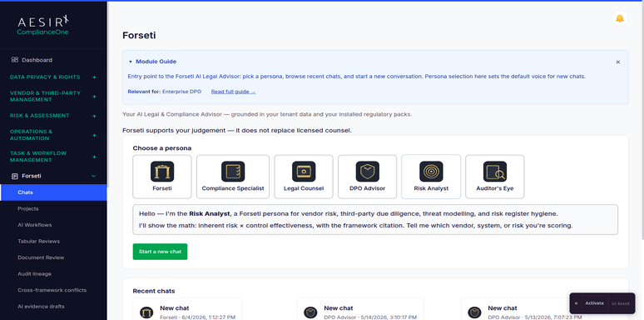This screenshot has width=644, height=320.
Task: Expand Operations & Automation plus
Action: [x=95, y=135]
